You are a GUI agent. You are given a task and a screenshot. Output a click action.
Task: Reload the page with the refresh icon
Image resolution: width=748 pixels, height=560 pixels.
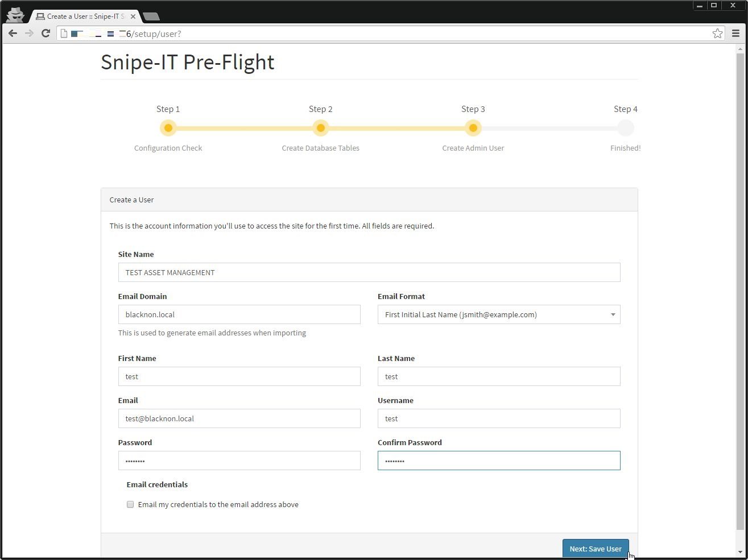(x=46, y=34)
